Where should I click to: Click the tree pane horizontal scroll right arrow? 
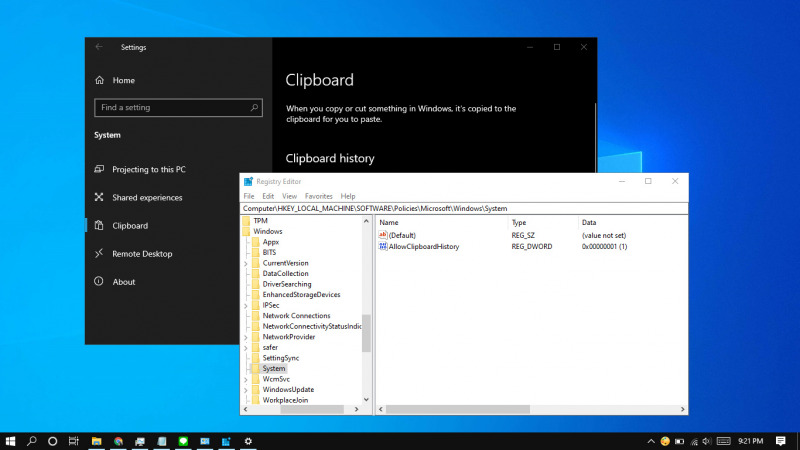click(x=357, y=410)
